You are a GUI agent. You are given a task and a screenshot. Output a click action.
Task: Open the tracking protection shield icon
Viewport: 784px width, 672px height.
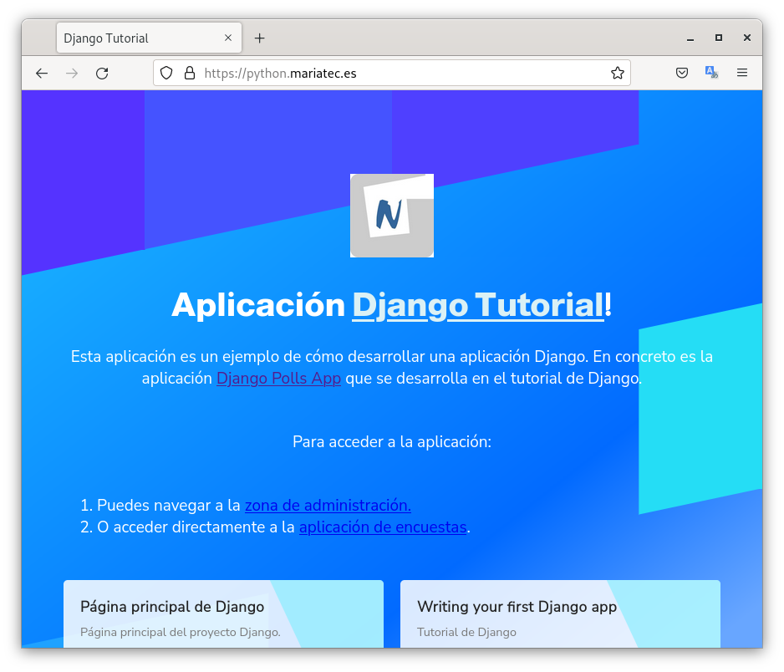[x=166, y=74]
